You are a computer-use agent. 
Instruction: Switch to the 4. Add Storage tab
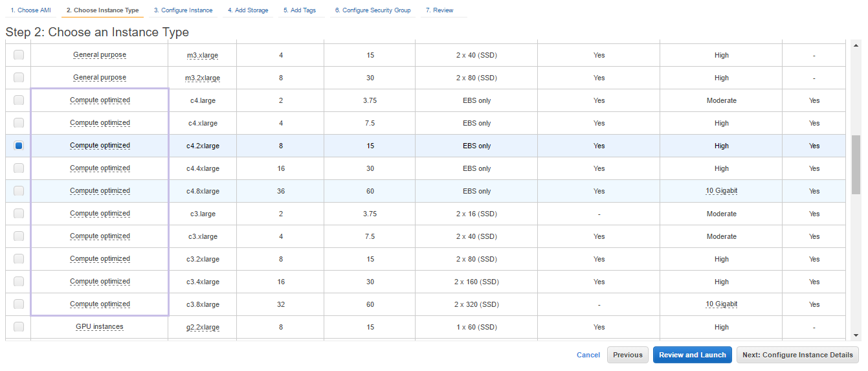(x=248, y=10)
